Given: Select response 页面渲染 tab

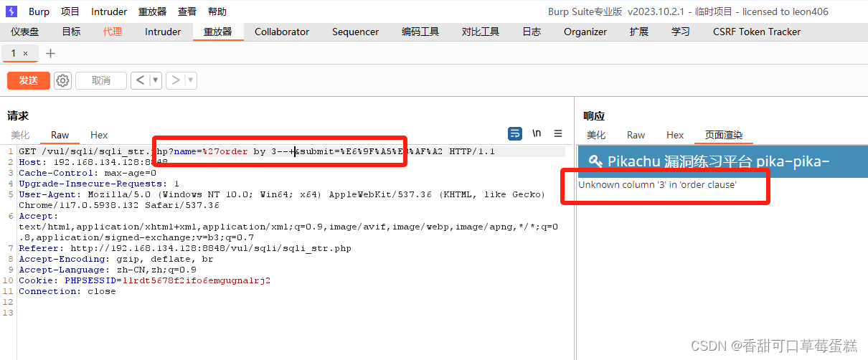Looking at the screenshot, I should click(724, 135).
